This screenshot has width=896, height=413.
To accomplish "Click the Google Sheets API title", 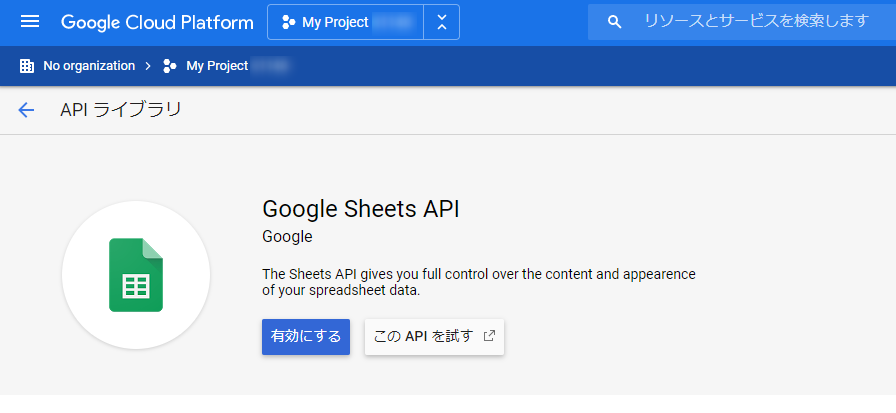I will click(361, 209).
